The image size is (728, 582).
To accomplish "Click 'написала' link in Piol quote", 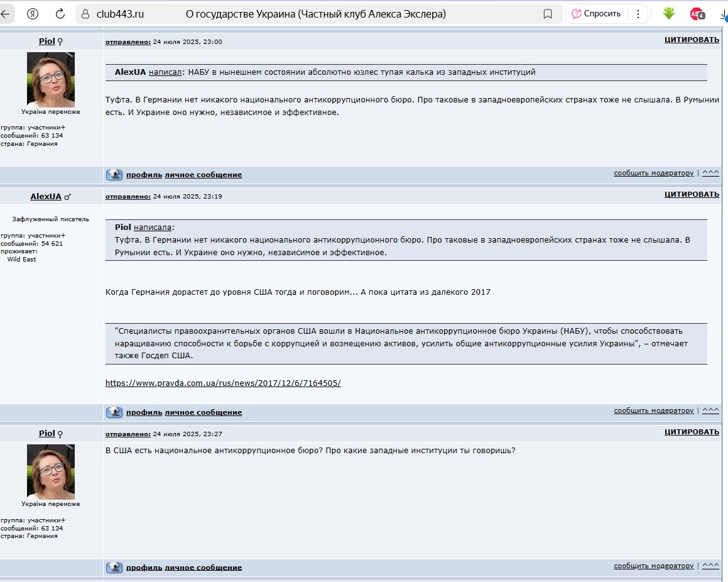I will [x=152, y=227].
